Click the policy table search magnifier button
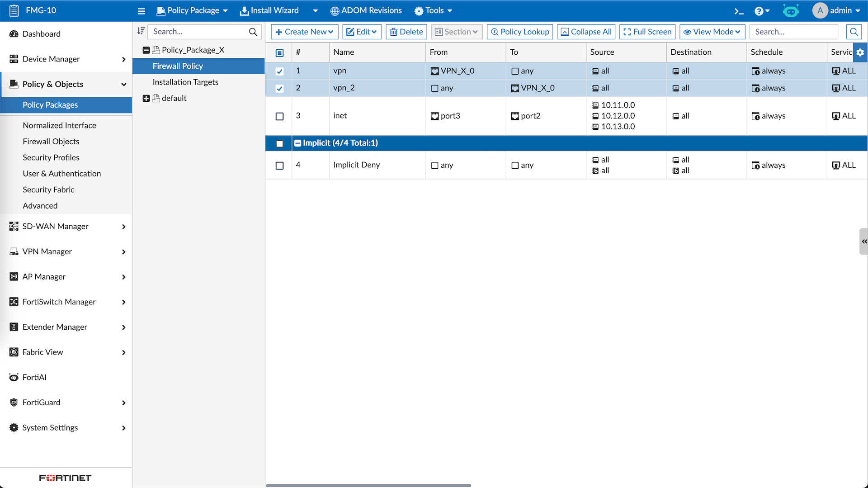 [x=854, y=32]
